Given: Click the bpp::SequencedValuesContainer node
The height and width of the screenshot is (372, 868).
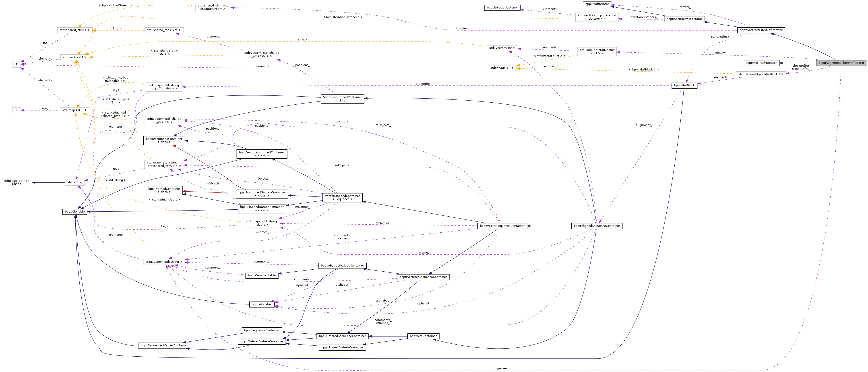Looking at the screenshot, I should (164, 345).
